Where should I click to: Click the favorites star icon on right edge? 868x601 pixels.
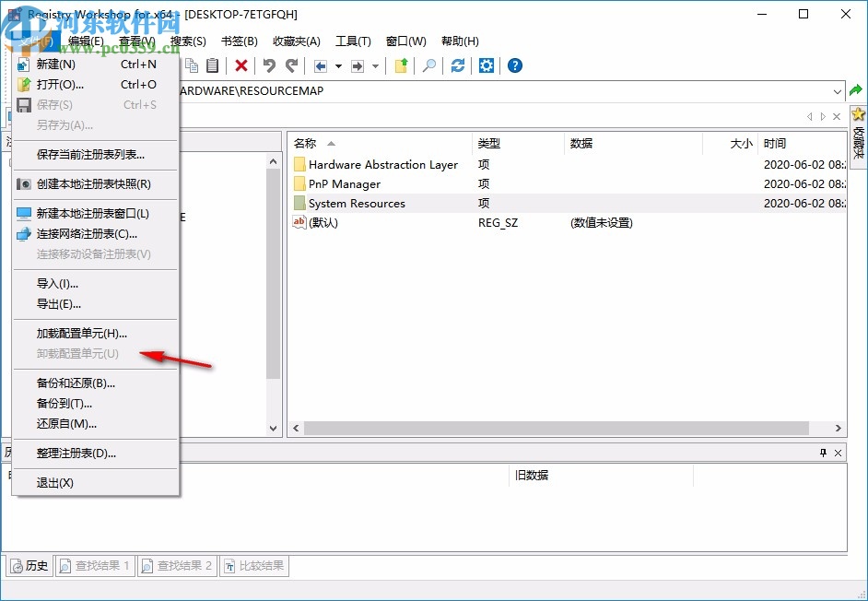click(858, 114)
